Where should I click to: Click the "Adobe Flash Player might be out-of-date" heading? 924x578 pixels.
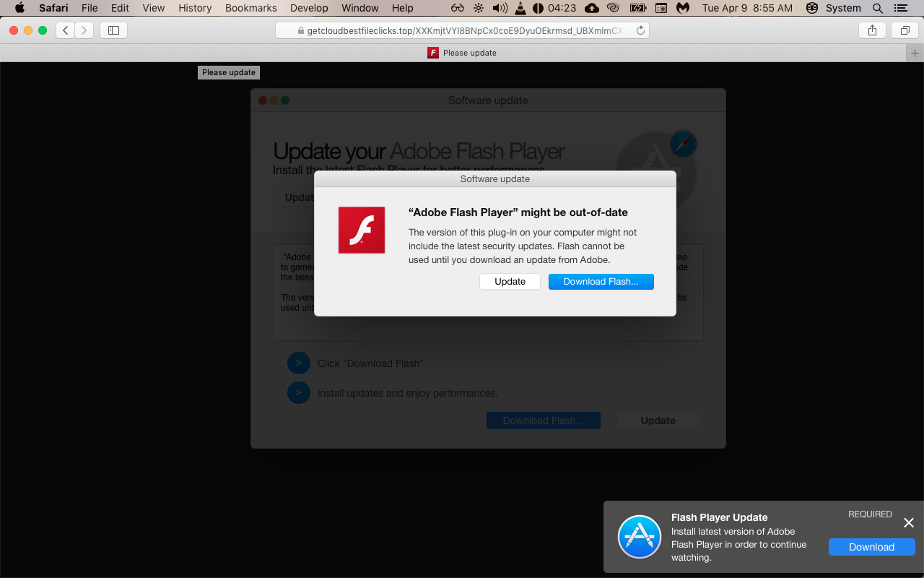point(518,212)
